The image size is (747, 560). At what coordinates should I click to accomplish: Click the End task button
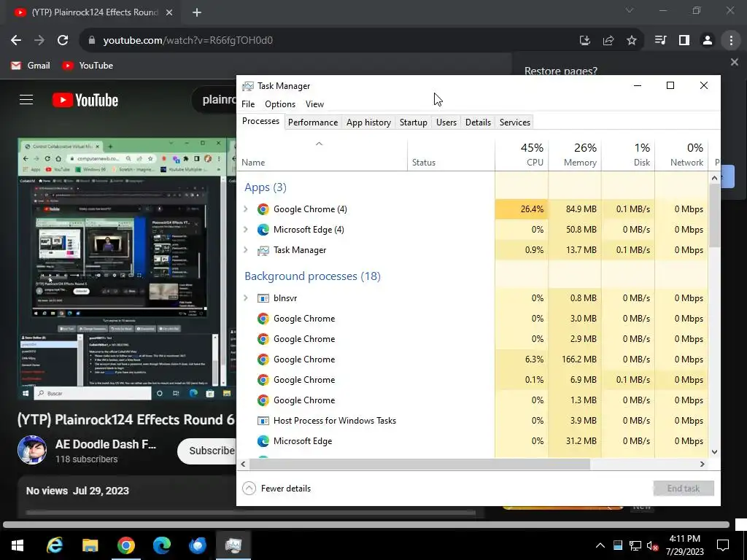683,488
